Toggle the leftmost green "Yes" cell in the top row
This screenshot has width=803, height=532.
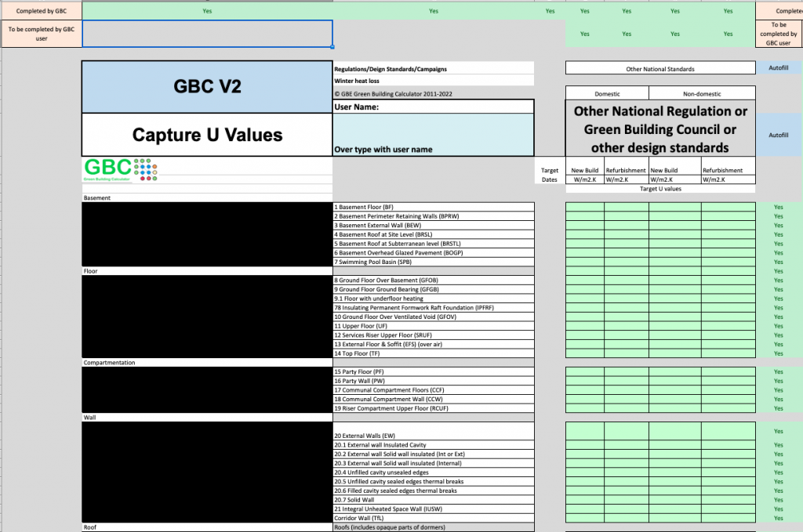(x=207, y=10)
